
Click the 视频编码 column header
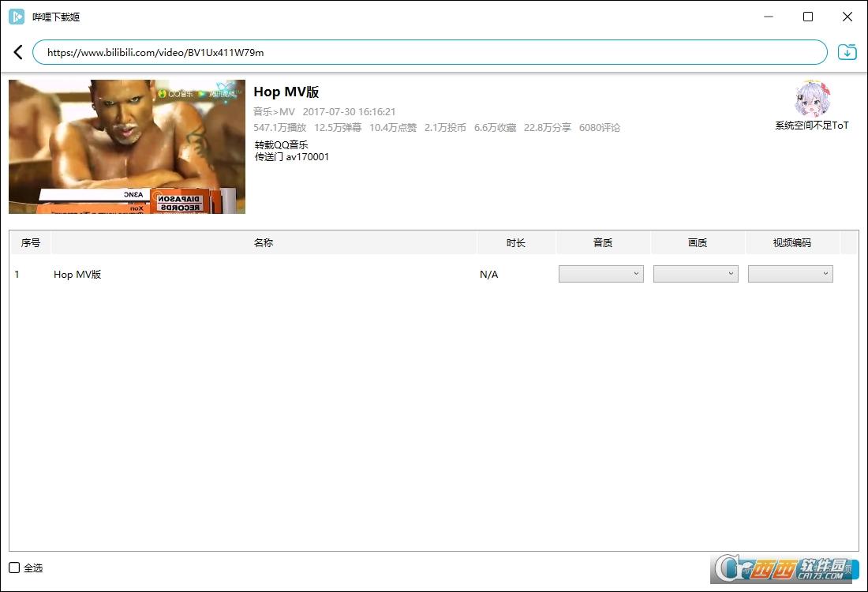[x=792, y=242]
